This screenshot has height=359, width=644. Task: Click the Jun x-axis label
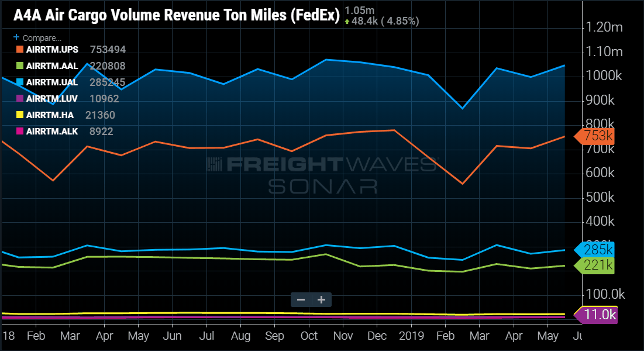[172, 336]
